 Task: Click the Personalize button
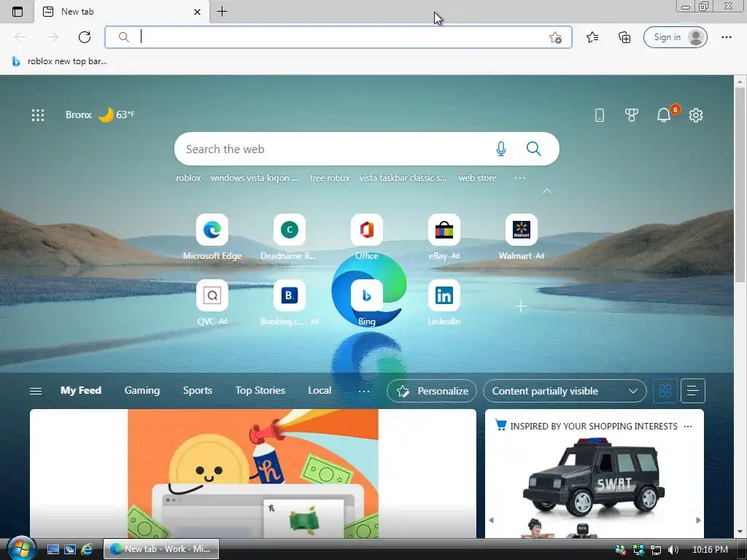(x=432, y=391)
